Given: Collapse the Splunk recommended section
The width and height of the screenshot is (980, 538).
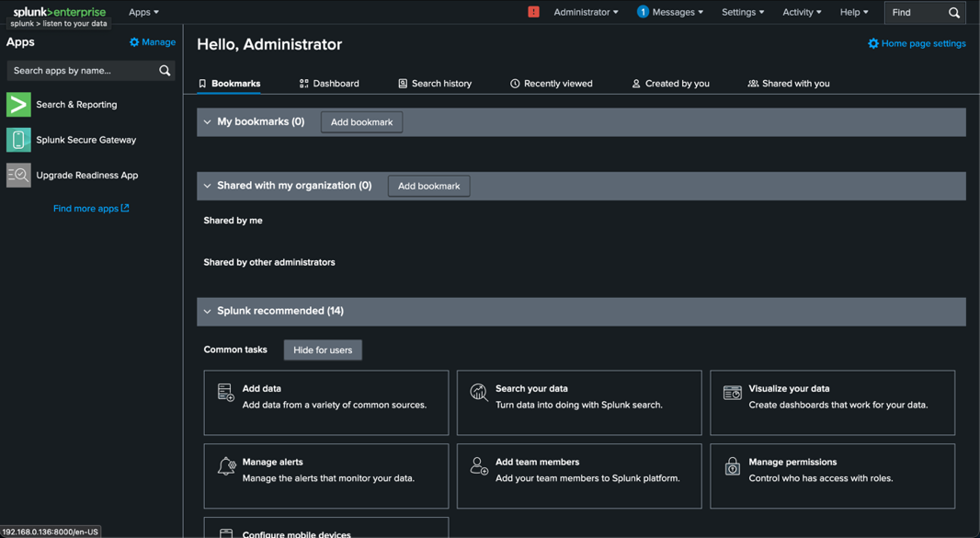Looking at the screenshot, I should (x=208, y=311).
